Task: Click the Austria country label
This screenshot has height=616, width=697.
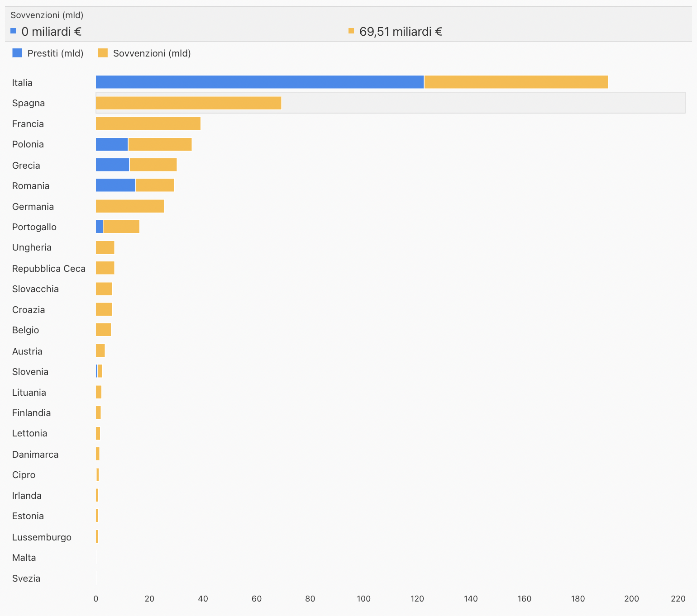Action: [x=27, y=351]
